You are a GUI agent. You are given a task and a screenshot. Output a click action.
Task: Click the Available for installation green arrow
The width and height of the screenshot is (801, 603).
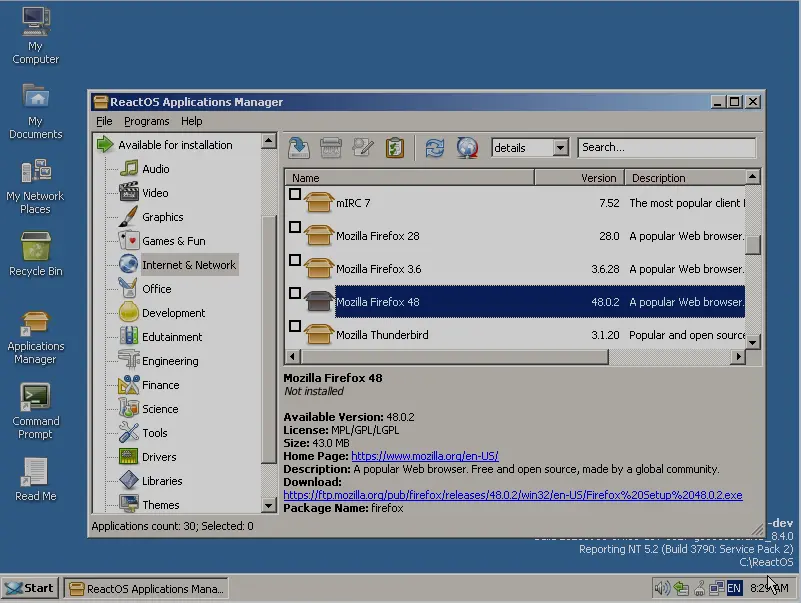tap(105, 144)
